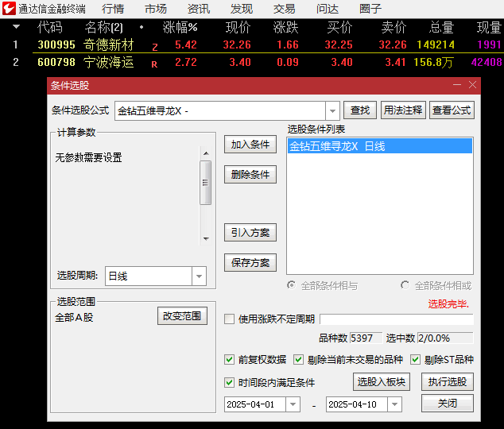
Task: Open the end date 2025-04-10 dropdown arrow
Action: (395, 404)
